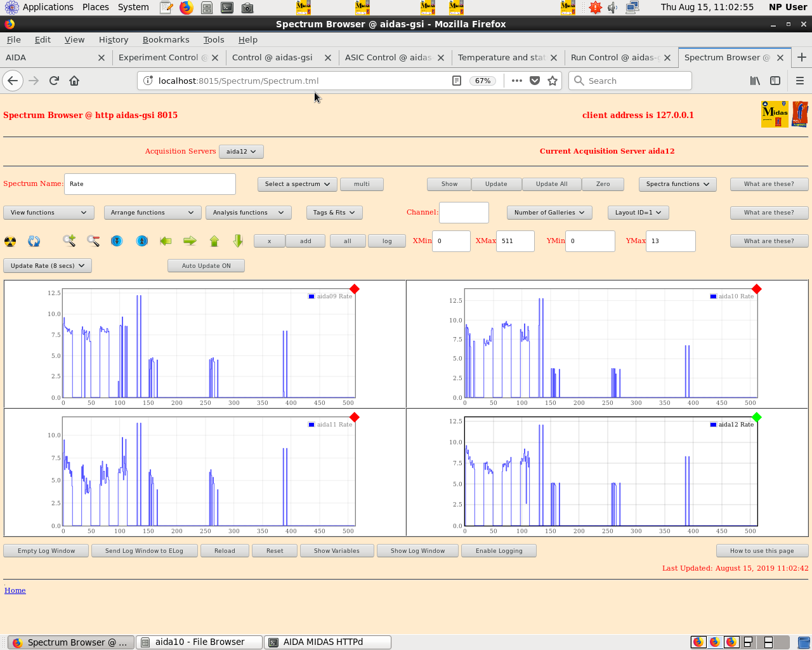Open the Number of Galleries dropdown

[x=549, y=213]
